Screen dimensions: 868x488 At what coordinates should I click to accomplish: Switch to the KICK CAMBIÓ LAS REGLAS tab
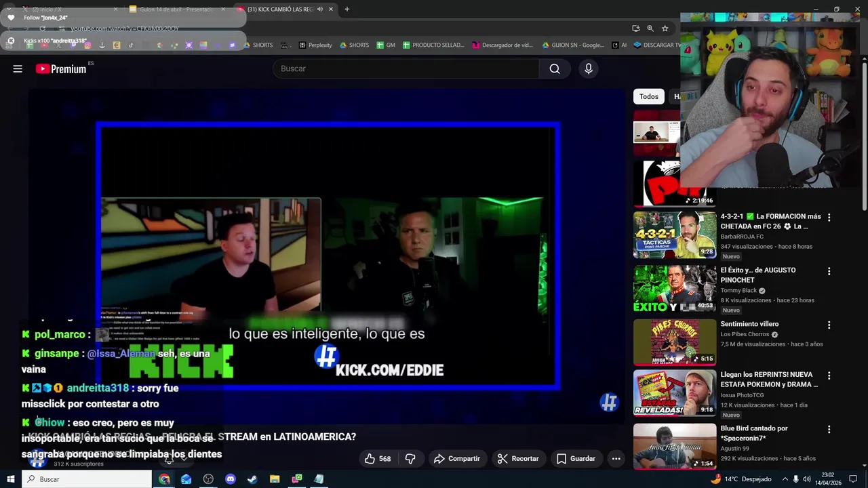coord(279,9)
